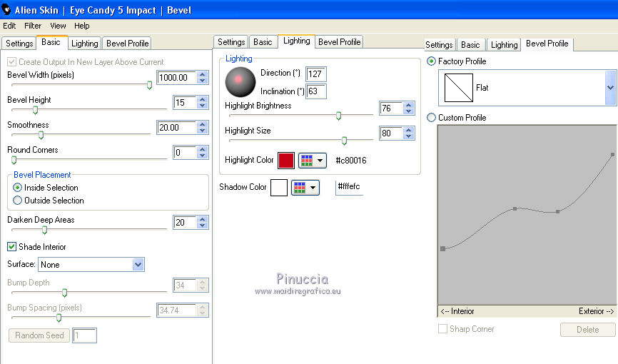Expand the Factory Profile list arrow

611,88
